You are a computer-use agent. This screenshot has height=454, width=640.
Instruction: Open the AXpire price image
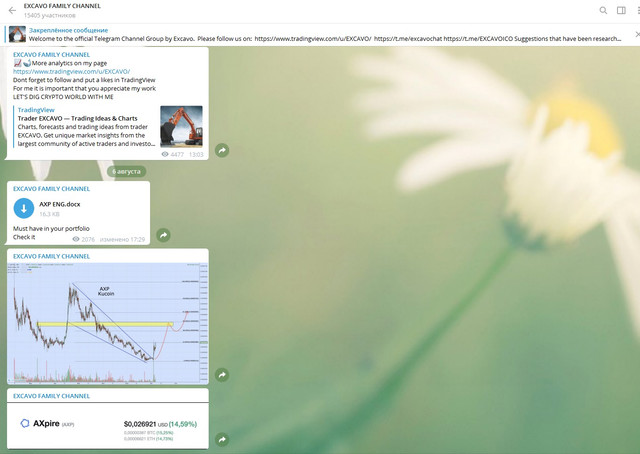(108, 425)
